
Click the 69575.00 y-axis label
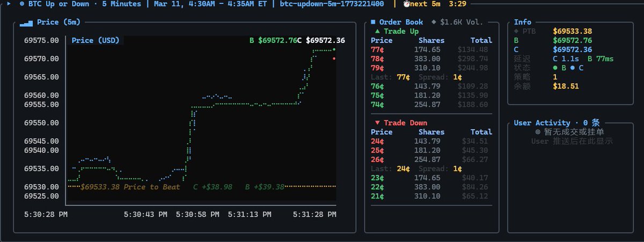coord(42,40)
